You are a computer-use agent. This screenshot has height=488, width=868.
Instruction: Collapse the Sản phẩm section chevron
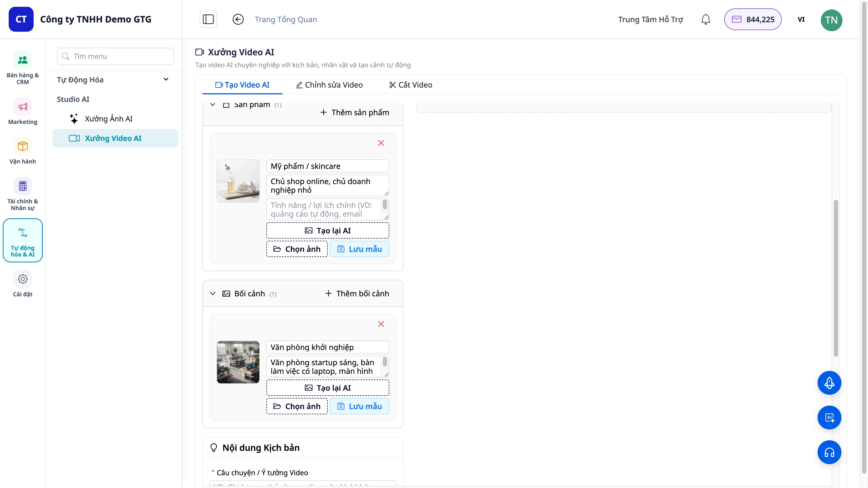[213, 105]
